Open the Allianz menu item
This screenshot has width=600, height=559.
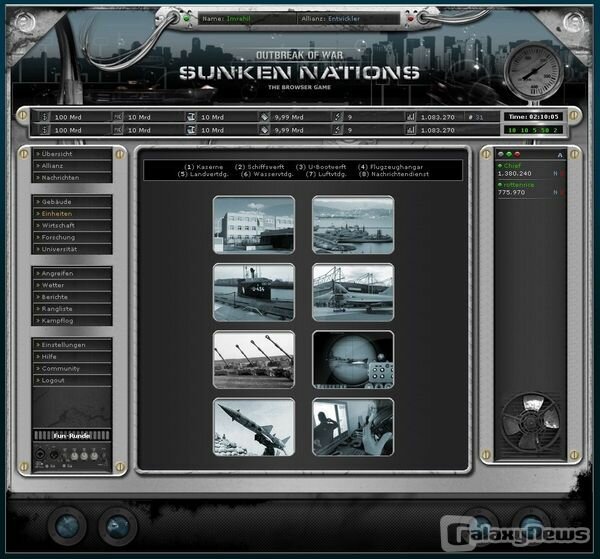click(x=72, y=166)
